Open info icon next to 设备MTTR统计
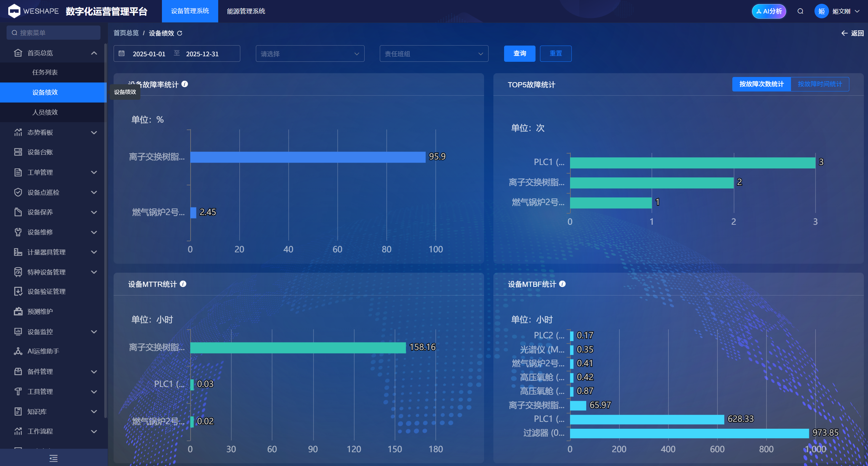The image size is (868, 466). [x=183, y=284]
